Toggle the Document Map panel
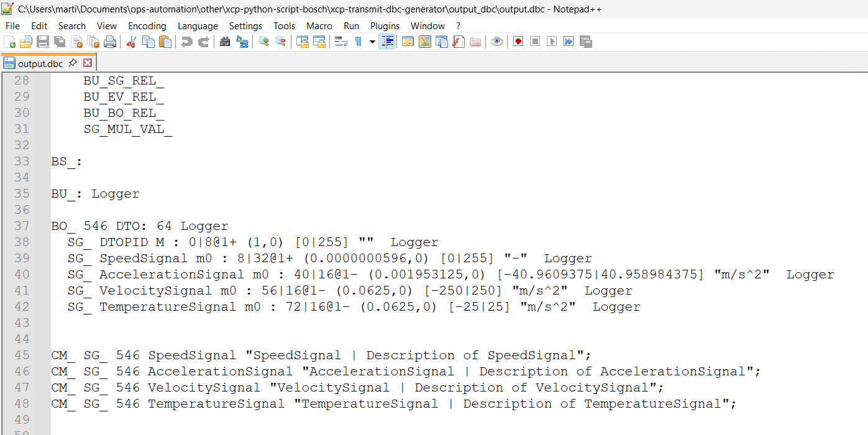Screen dimensions: 868x435 pos(425,42)
